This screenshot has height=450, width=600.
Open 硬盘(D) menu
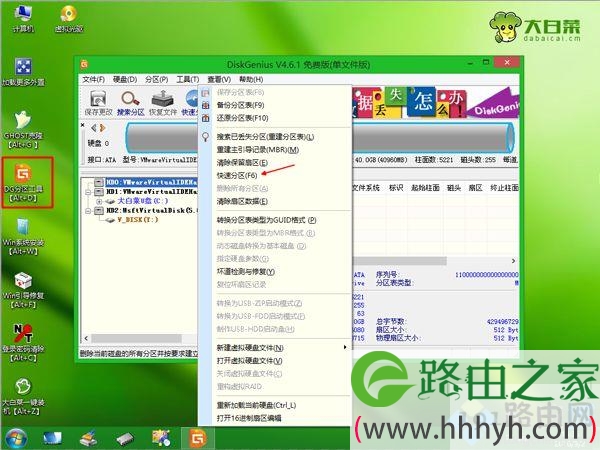point(125,80)
